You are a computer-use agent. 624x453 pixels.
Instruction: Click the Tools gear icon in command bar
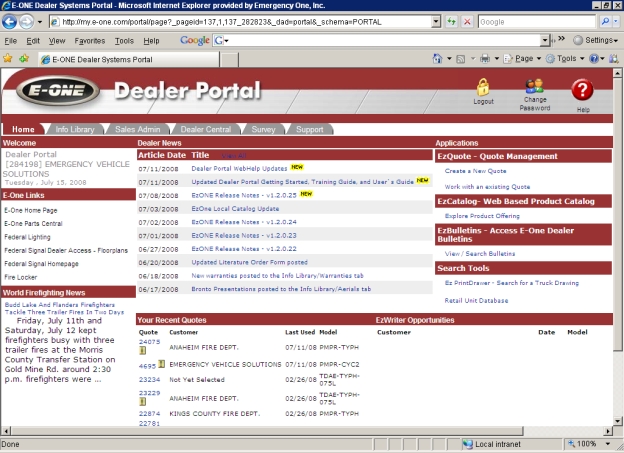(x=550, y=59)
